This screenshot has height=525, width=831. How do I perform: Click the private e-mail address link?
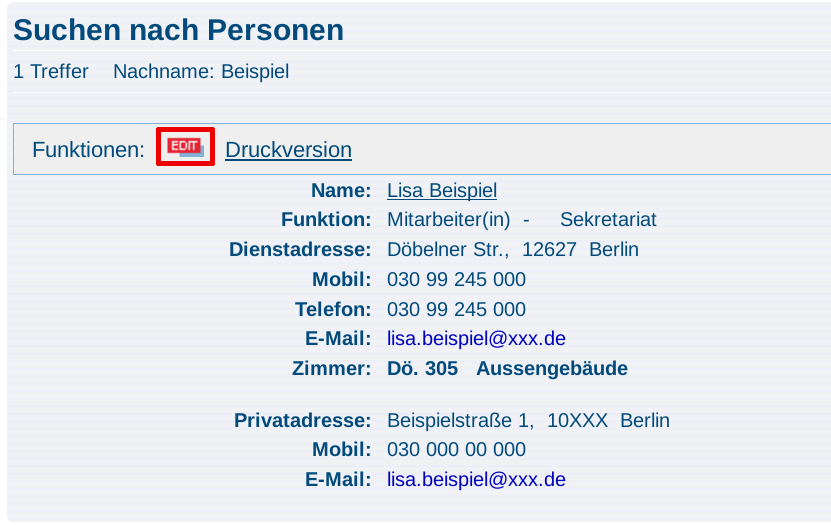[x=476, y=479]
